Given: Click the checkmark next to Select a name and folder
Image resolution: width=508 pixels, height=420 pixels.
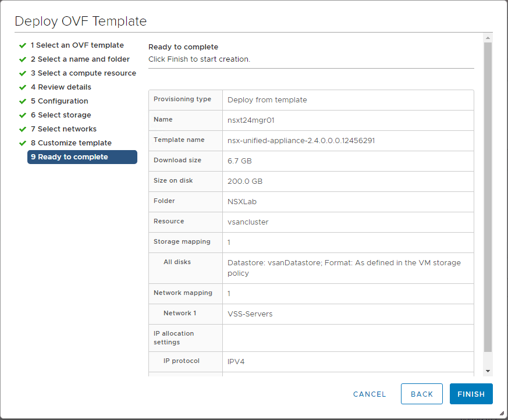Looking at the screenshot, I should pos(22,59).
